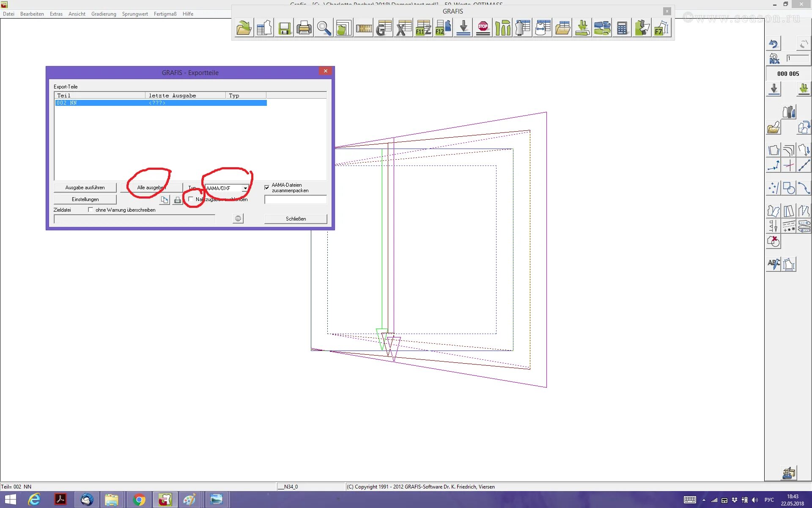Click the floppy disk save icon

click(284, 28)
